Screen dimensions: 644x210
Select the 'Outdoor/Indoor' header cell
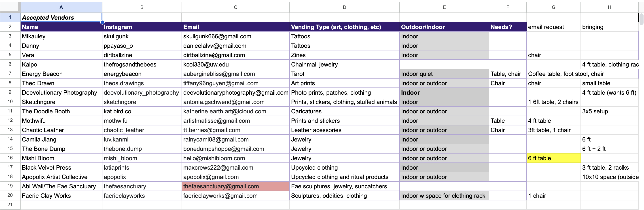[x=444, y=27]
